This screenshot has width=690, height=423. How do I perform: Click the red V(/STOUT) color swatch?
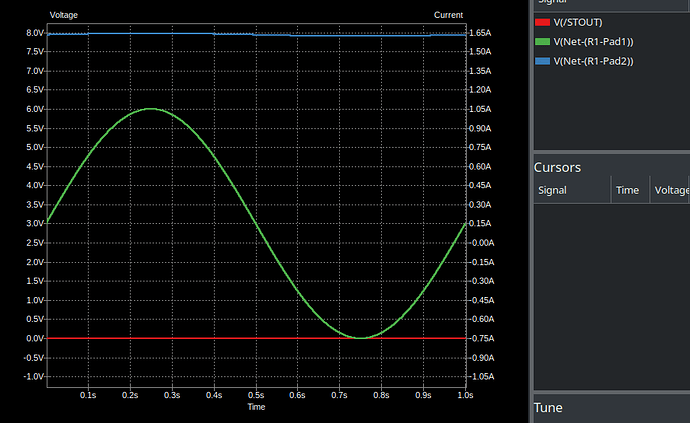coord(542,22)
